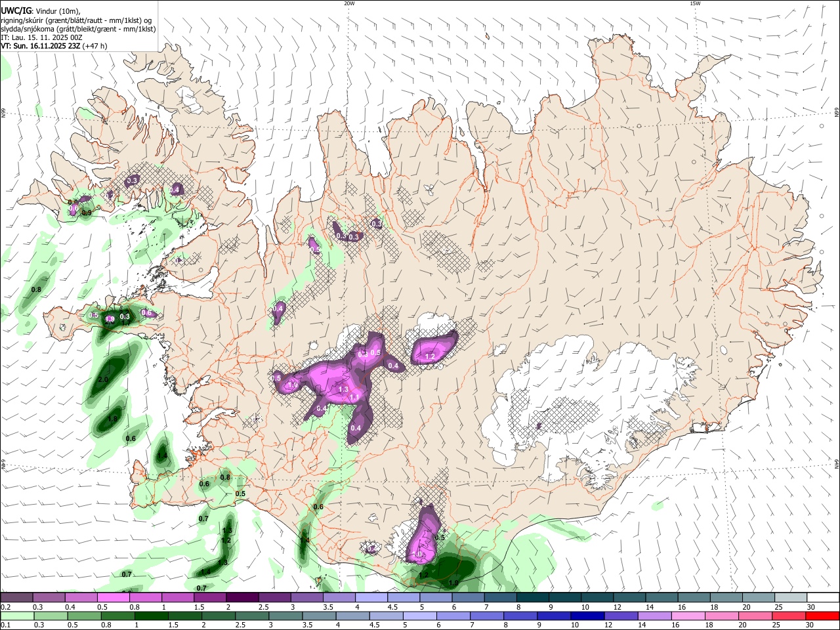Image resolution: width=840 pixels, height=630 pixels.
Task: Select the darkest green 1–1.5 rain legend swatch
Action: coord(151,616)
